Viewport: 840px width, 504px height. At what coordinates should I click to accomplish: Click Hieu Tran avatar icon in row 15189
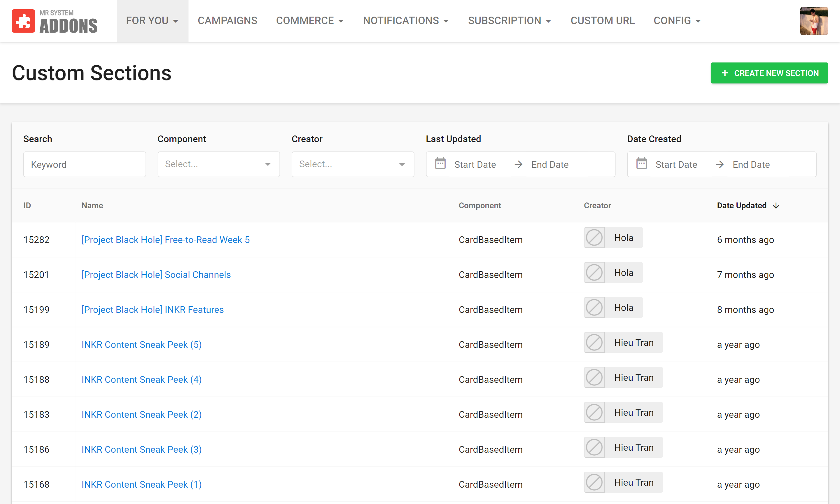point(594,343)
